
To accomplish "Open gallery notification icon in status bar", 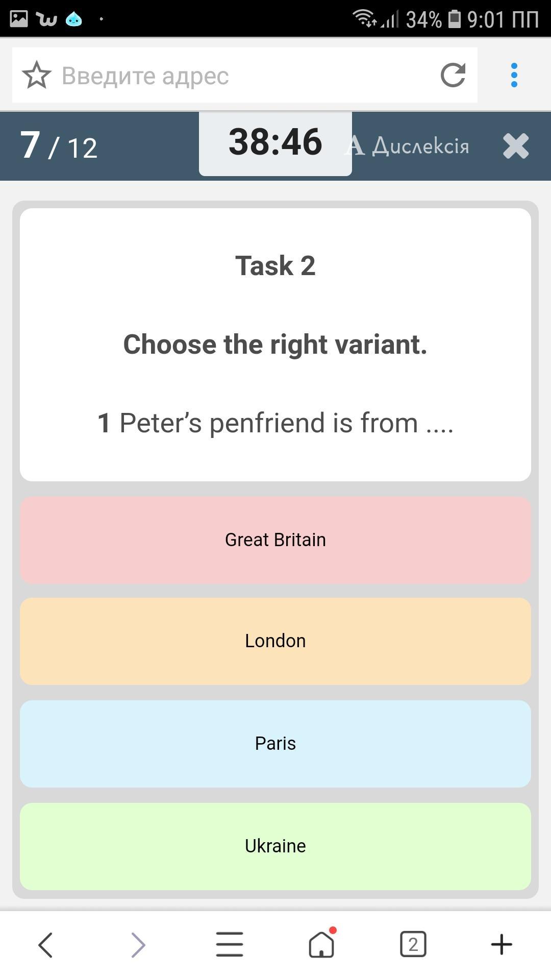I will coord(18,19).
